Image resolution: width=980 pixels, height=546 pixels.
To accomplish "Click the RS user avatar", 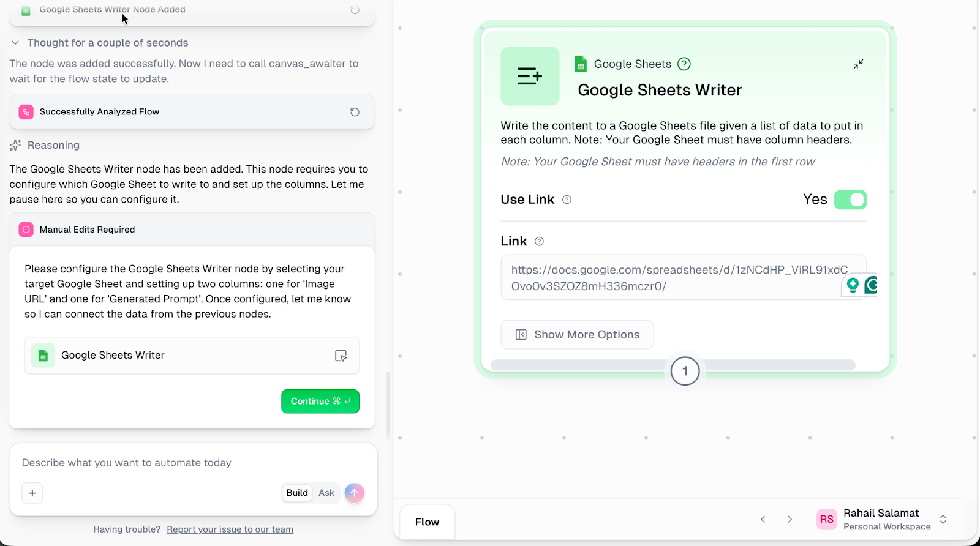I will click(826, 519).
